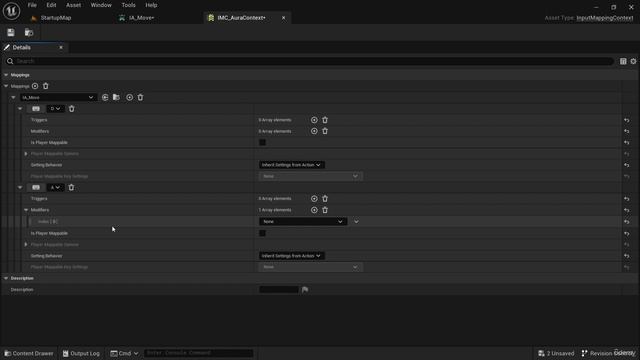Delete the A key binding trash icon

71,187
